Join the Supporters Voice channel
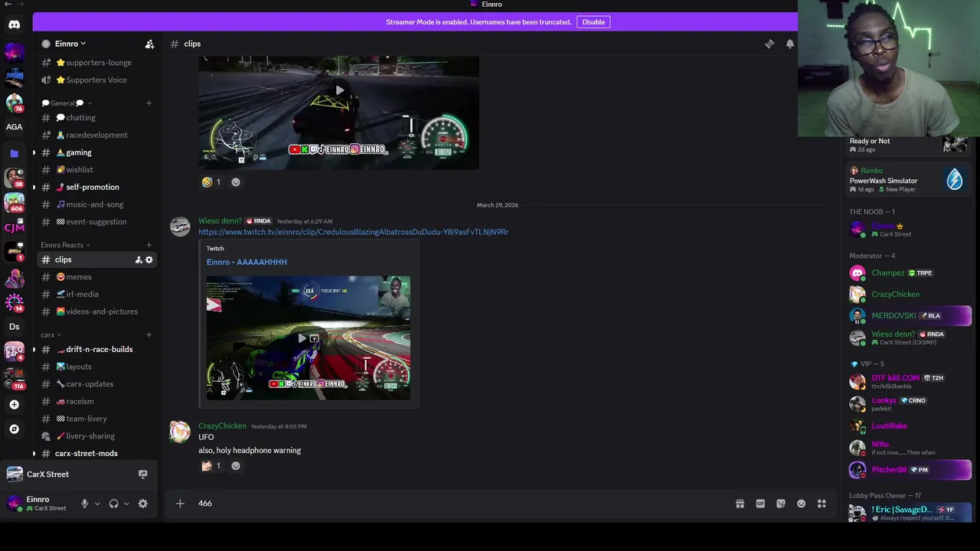Image resolution: width=980 pixels, height=551 pixels. pos(96,80)
